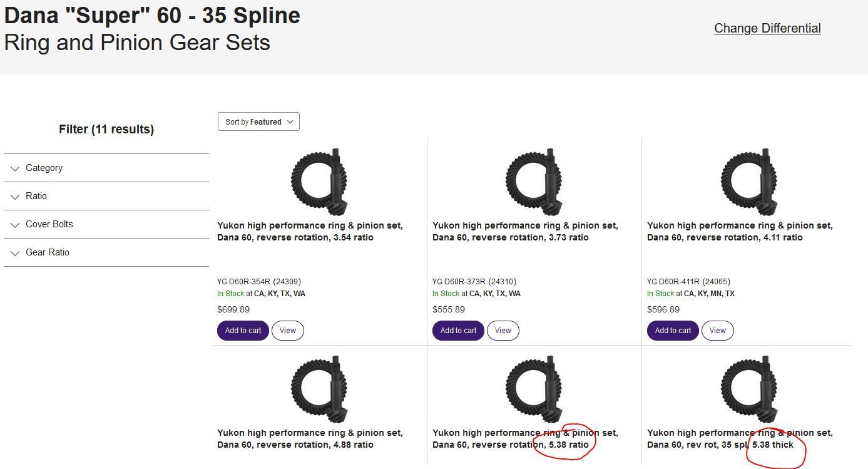The image size is (868, 469).
Task: Open the 5.38 thick gear set image
Action: pyautogui.click(x=749, y=389)
